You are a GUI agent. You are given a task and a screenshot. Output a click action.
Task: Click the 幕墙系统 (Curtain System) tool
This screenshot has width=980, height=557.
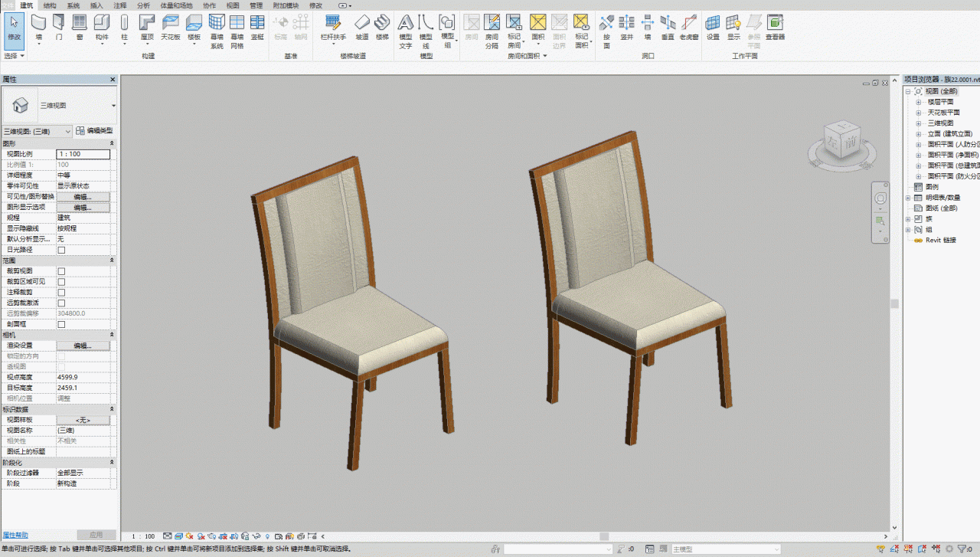click(x=217, y=31)
